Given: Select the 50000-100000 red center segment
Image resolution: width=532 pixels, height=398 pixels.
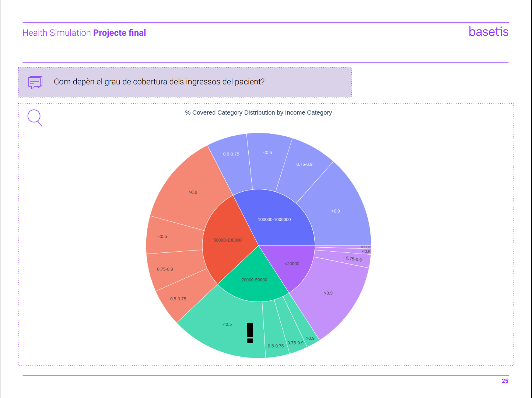Looking at the screenshot, I should pyautogui.click(x=227, y=240).
